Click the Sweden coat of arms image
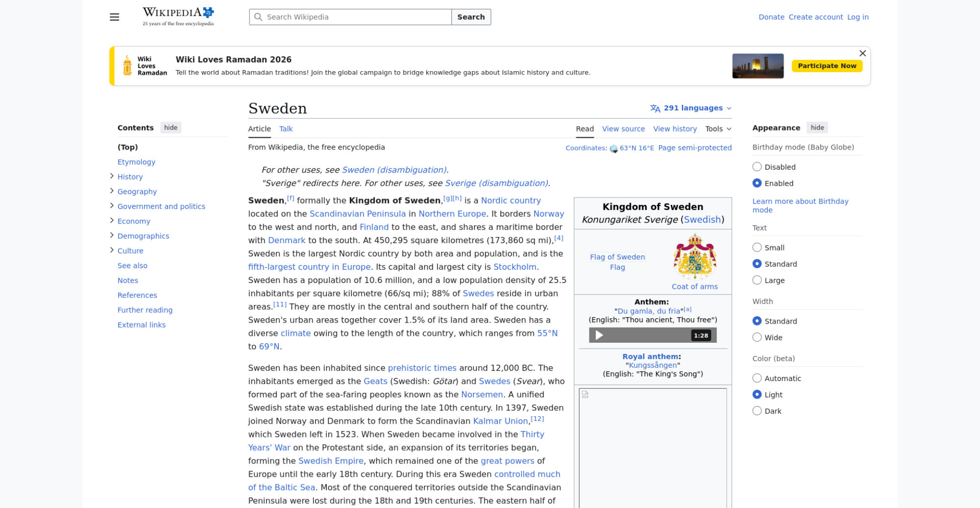980x508 pixels. tap(694, 256)
